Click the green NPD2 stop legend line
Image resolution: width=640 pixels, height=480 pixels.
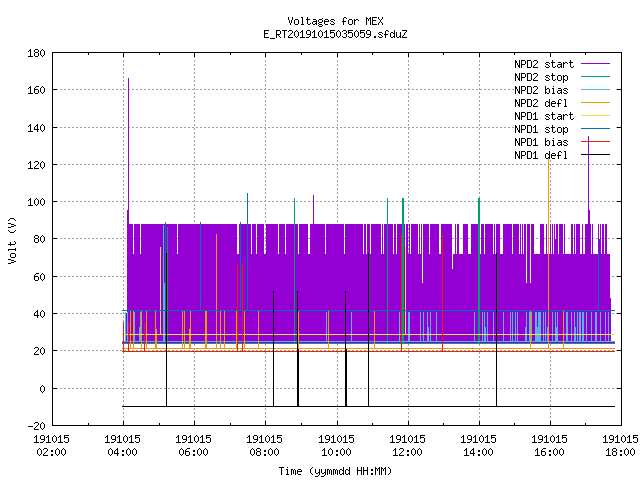595,77
